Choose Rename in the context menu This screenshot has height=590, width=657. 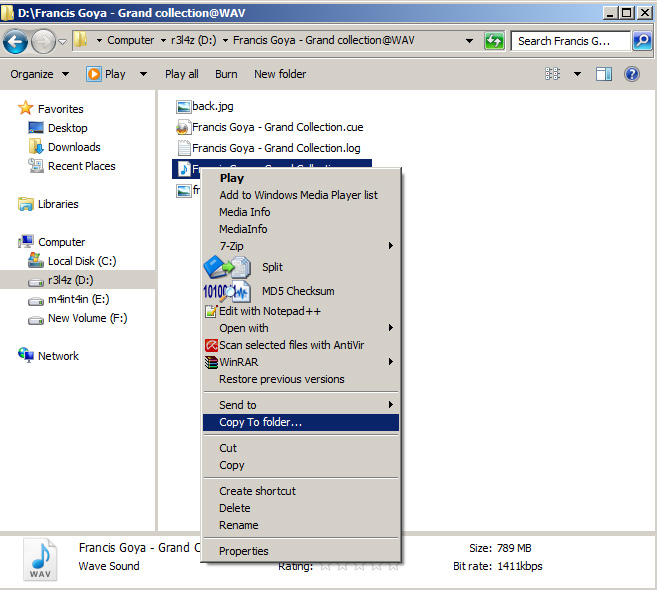(x=301, y=525)
